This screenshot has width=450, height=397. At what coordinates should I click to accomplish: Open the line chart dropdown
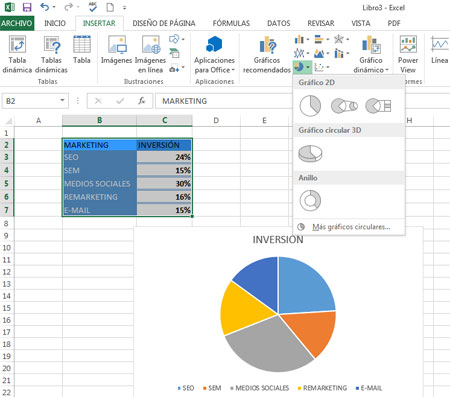(302, 53)
